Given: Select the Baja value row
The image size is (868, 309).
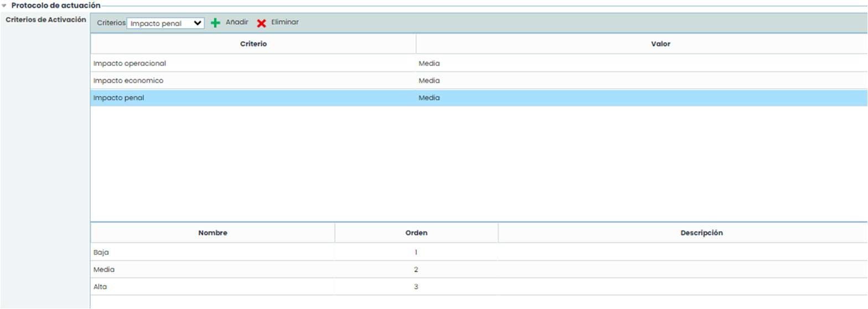Looking at the screenshot, I should click(102, 252).
